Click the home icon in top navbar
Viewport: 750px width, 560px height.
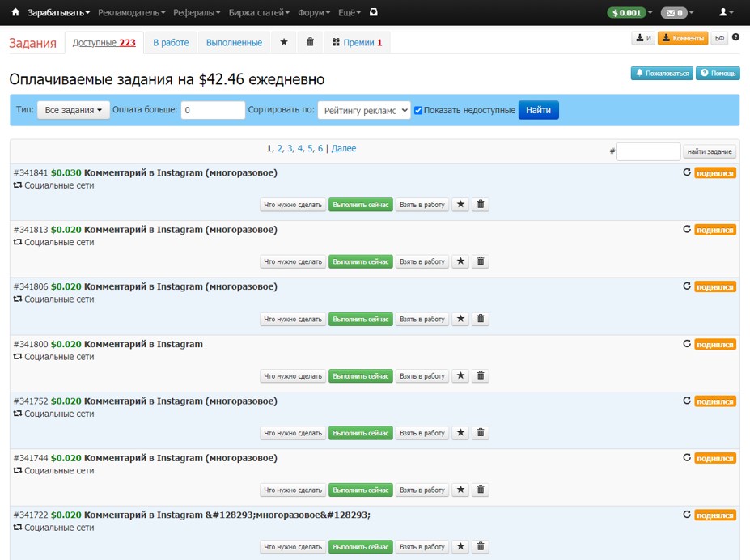tap(15, 12)
